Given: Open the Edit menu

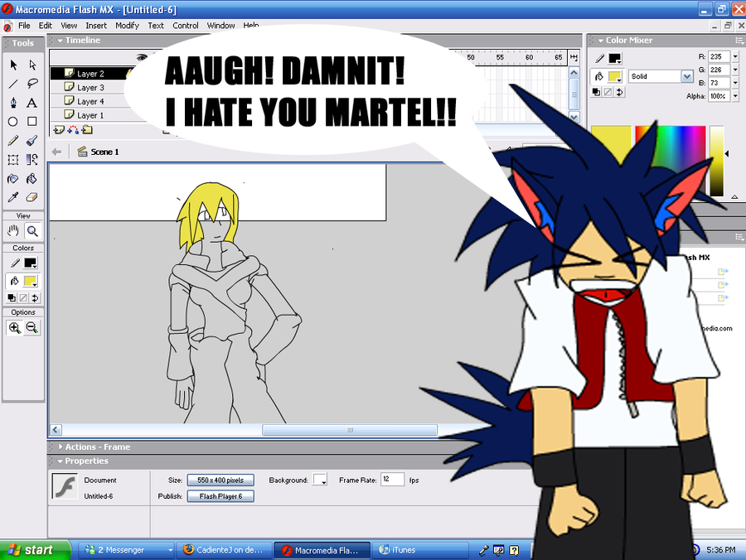Looking at the screenshot, I should (x=46, y=26).
